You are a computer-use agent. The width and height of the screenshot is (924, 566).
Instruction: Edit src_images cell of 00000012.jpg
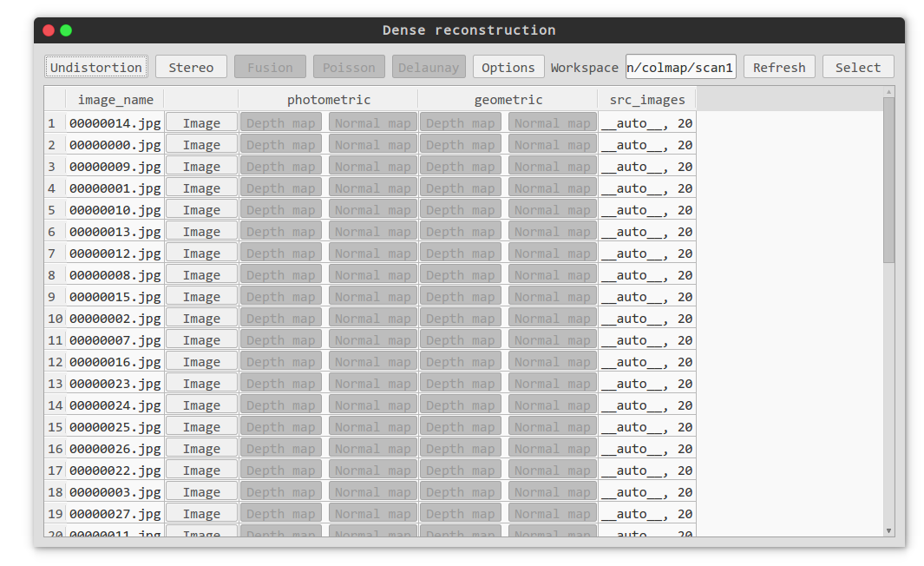647,253
